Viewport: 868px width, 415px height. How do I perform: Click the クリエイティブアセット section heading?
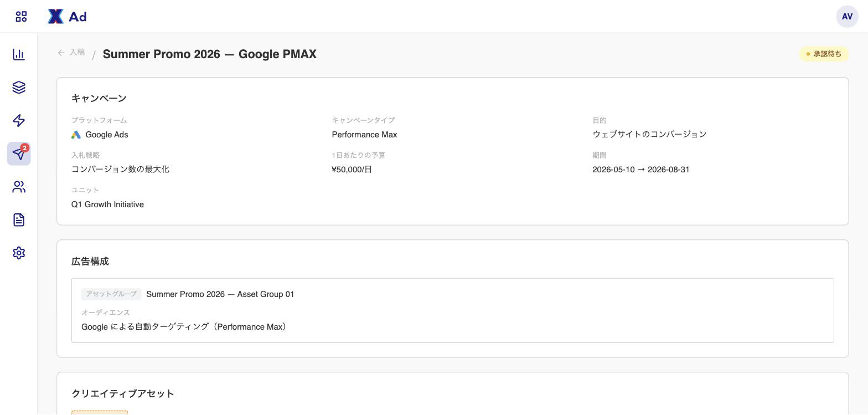tap(123, 394)
